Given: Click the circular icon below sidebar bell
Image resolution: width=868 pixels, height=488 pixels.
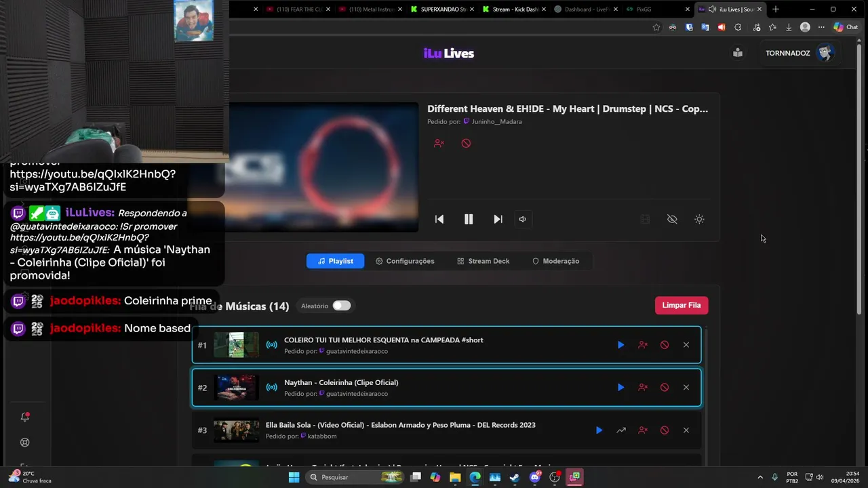Looking at the screenshot, I should 25,443.
